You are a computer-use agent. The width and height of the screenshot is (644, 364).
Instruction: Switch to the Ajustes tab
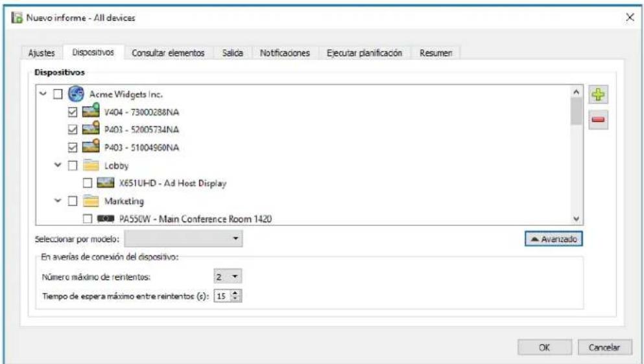pyautogui.click(x=42, y=53)
